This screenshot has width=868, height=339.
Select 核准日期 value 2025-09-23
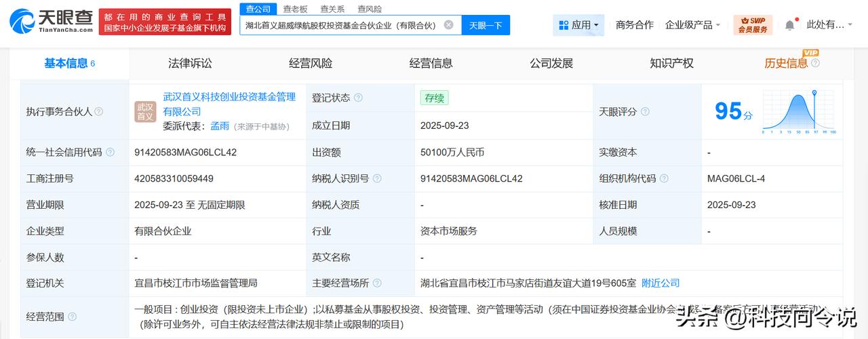coord(732,205)
